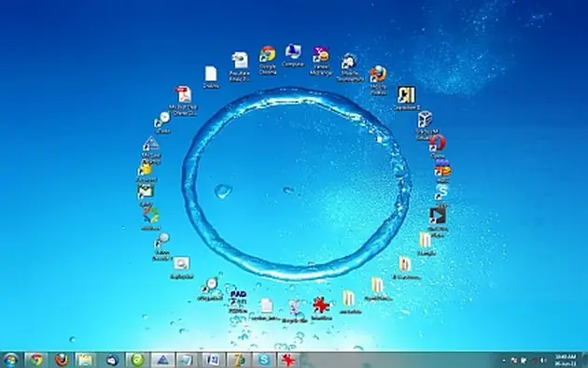Screen dimensions: 588x368
Task: Click the green circular taskbar icon
Action: [137, 361]
